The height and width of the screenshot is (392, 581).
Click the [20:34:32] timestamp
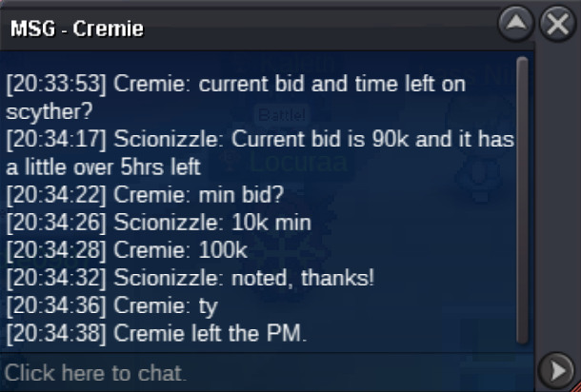56,278
